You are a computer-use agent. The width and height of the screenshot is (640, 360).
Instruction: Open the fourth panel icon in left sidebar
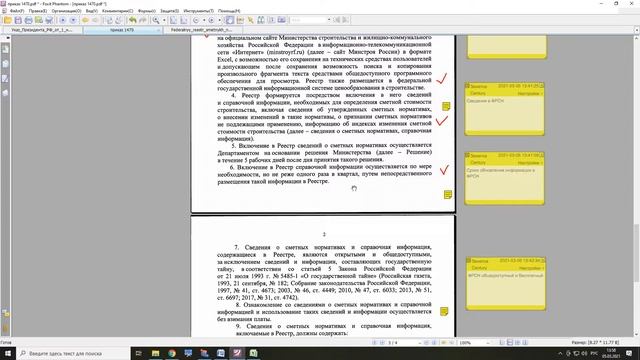click(5, 93)
